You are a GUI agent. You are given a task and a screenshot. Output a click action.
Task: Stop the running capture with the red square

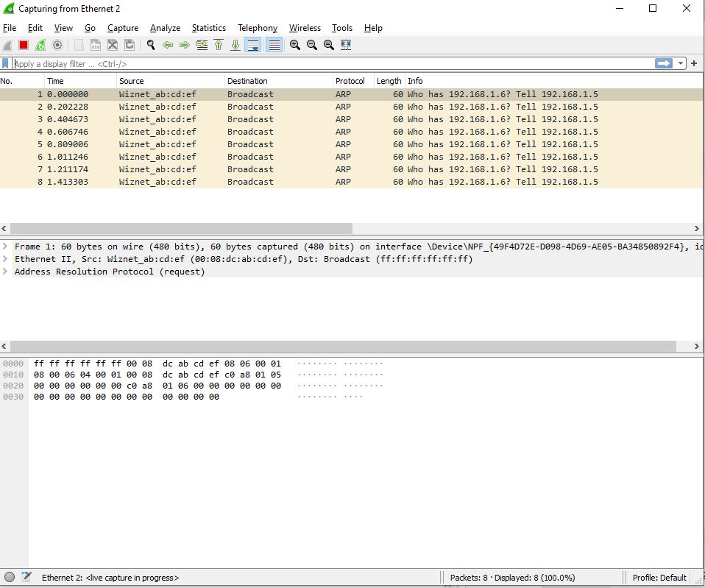click(24, 45)
